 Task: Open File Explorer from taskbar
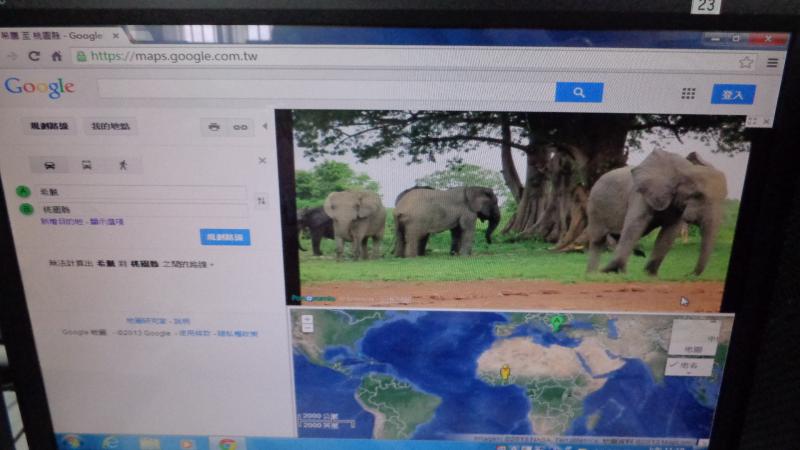pos(150,443)
